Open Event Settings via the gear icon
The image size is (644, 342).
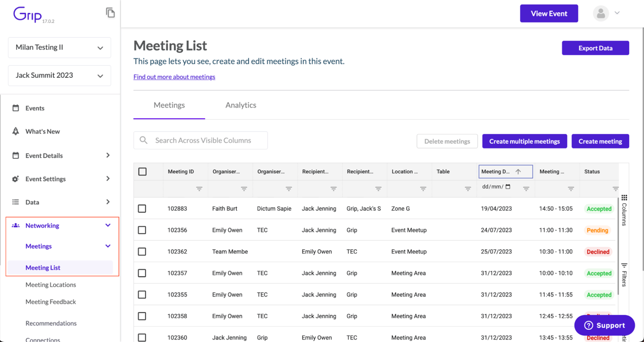tap(16, 178)
